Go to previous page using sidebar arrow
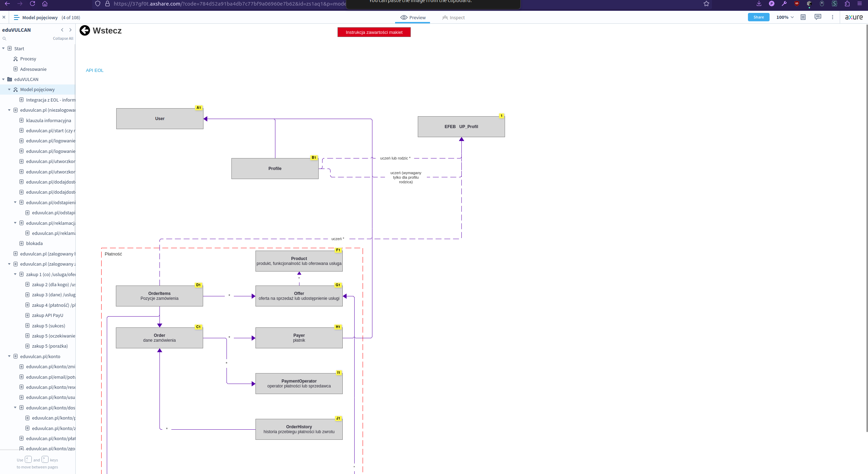This screenshot has height=474, width=868. (x=62, y=30)
